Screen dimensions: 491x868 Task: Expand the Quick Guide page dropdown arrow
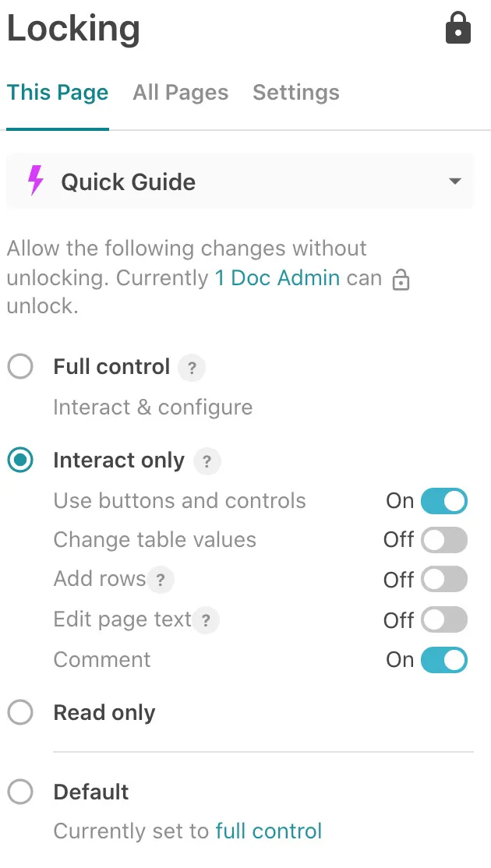click(x=455, y=182)
